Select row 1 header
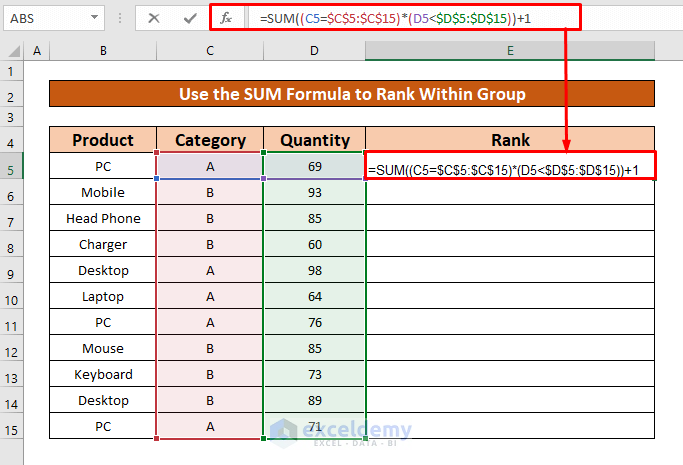 point(11,71)
